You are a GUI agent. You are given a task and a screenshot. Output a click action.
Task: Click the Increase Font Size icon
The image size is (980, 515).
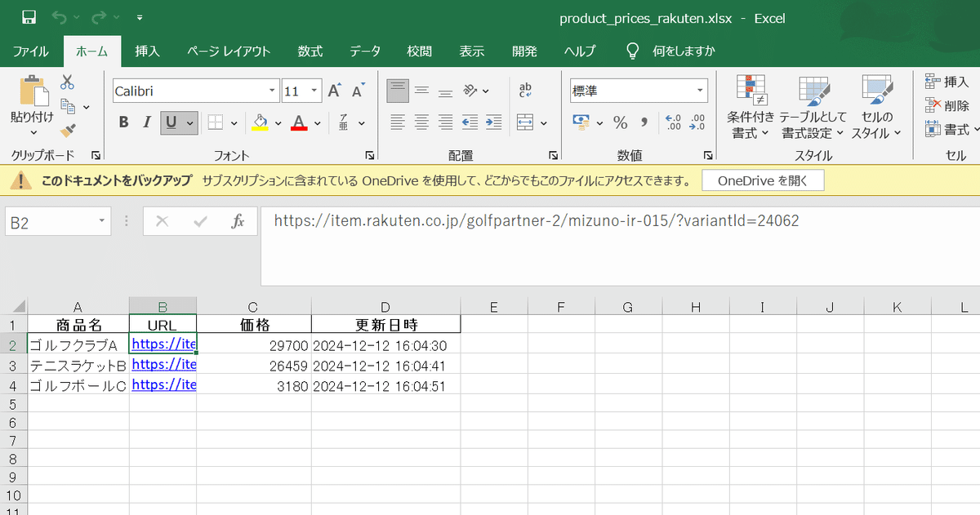pos(334,91)
